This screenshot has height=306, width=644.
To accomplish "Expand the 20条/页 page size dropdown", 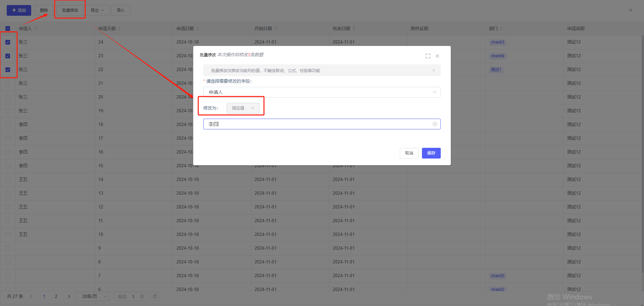I will point(93,296).
